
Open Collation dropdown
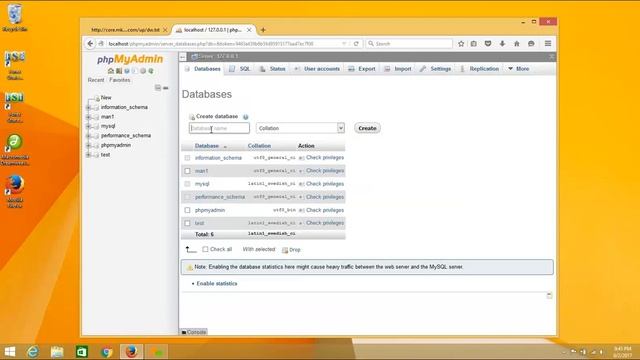[x=300, y=128]
